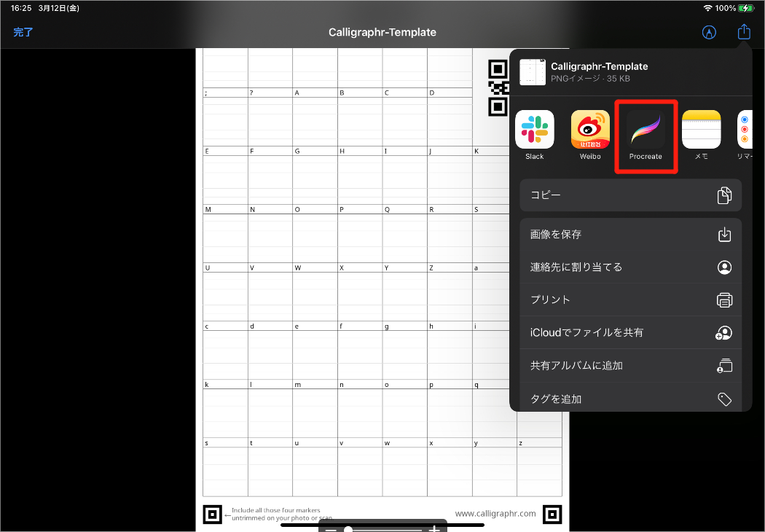Tap the 完了 button

[x=23, y=32]
